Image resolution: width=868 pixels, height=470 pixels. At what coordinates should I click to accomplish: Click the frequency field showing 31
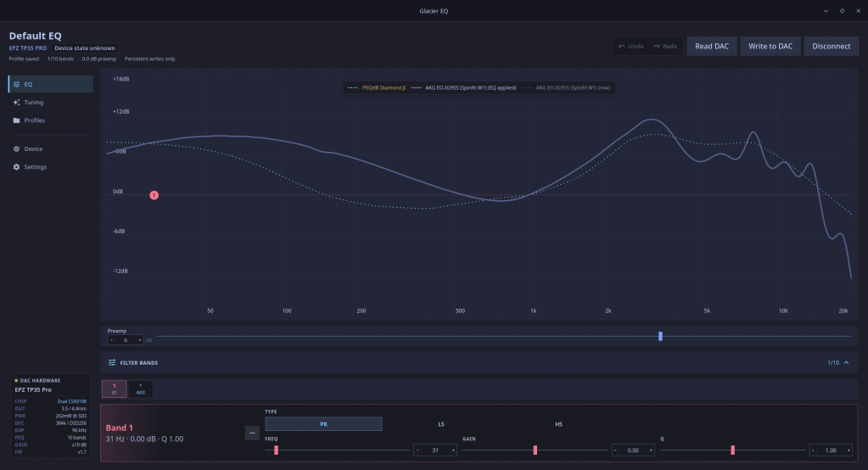435,450
